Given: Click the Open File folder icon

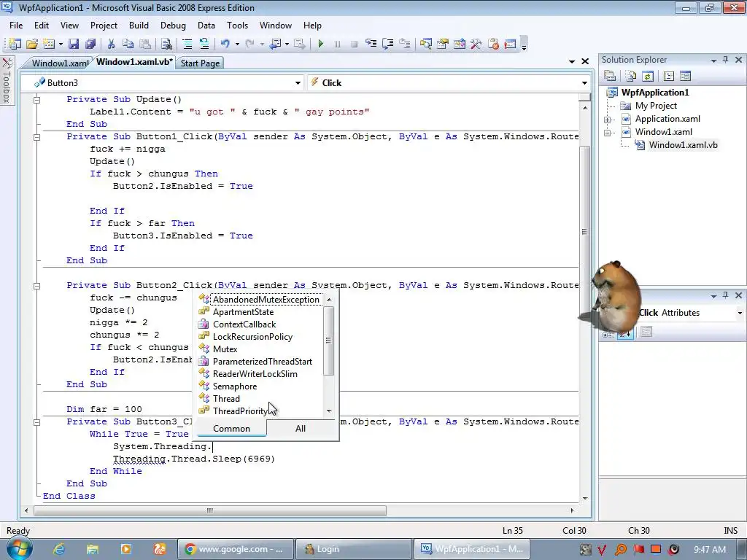Looking at the screenshot, I should coord(32,44).
